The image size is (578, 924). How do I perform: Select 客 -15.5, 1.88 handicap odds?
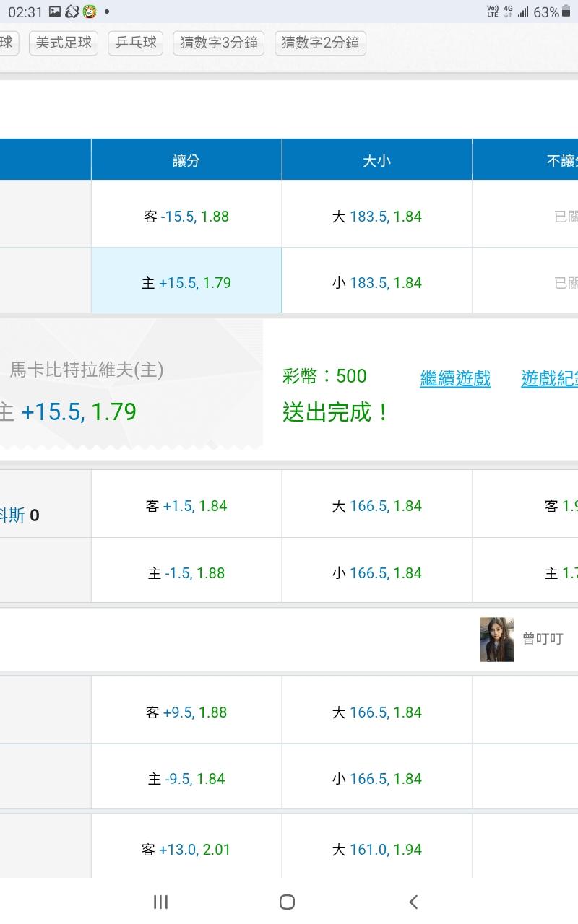click(186, 217)
